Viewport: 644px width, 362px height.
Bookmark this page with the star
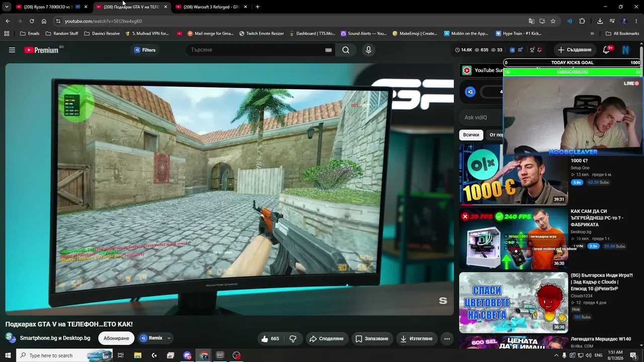coord(553,21)
